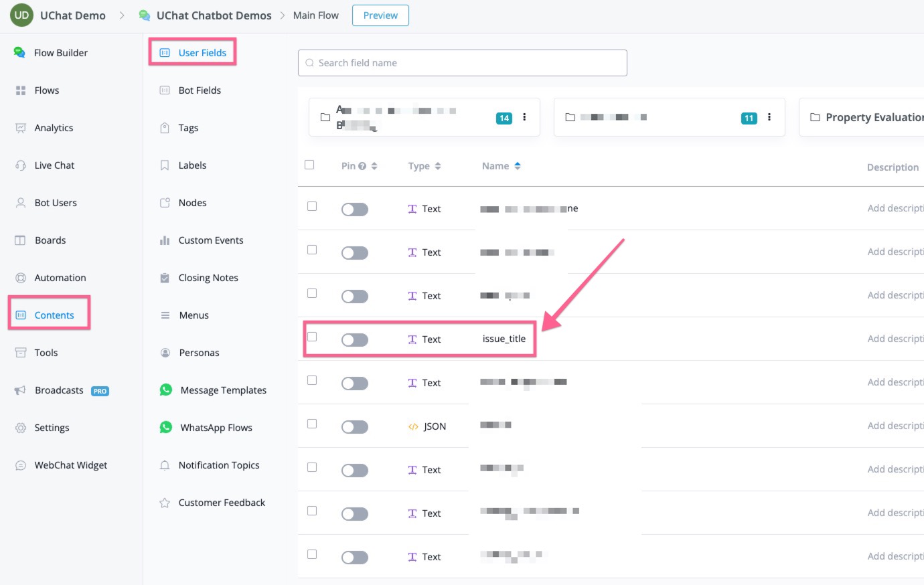924x585 pixels.
Task: Open the Notification Topics bell icon
Action: [x=165, y=465]
